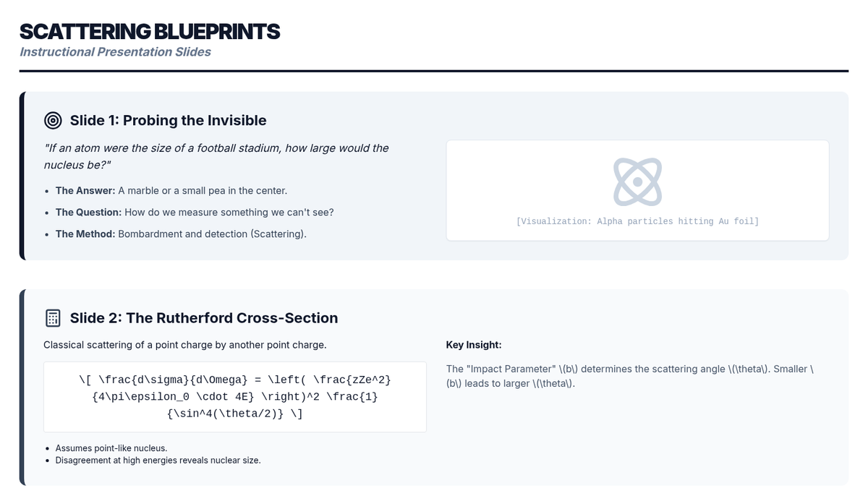The height and width of the screenshot is (488, 868).
Task: Click the target icon beside Slide 1
Action: pyautogui.click(x=53, y=120)
